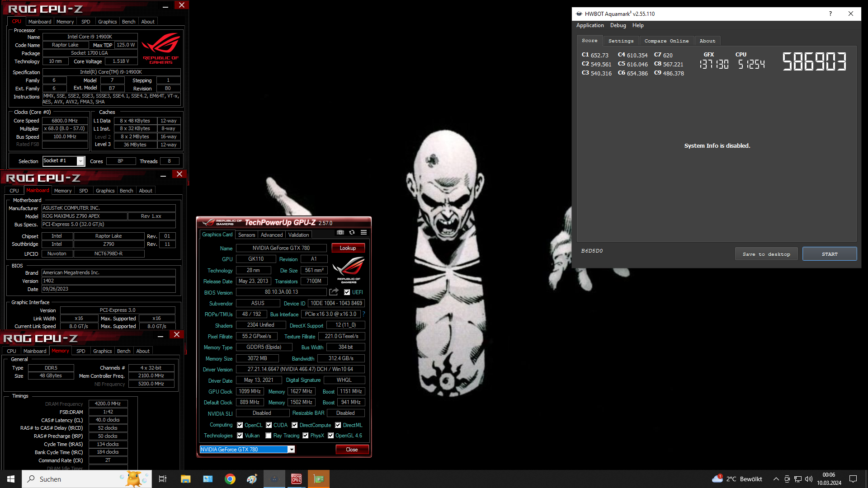The width and height of the screenshot is (868, 488).
Task: Select the GPU-Z Sensors tab
Action: point(246,235)
